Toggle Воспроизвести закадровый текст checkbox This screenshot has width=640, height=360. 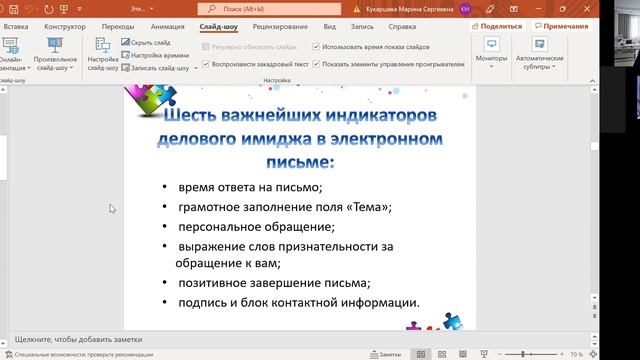(x=206, y=64)
